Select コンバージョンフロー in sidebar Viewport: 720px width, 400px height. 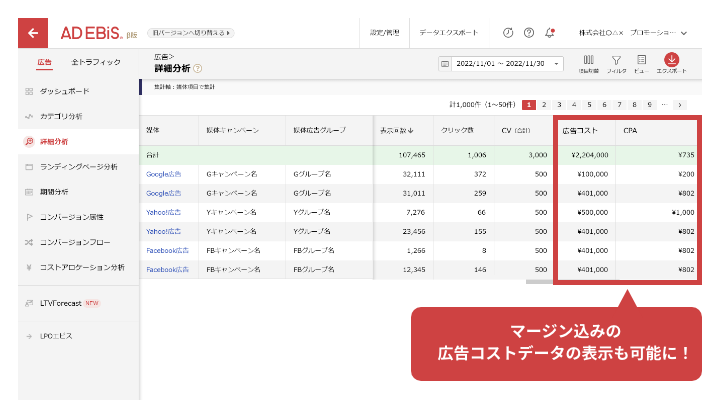[74, 241]
